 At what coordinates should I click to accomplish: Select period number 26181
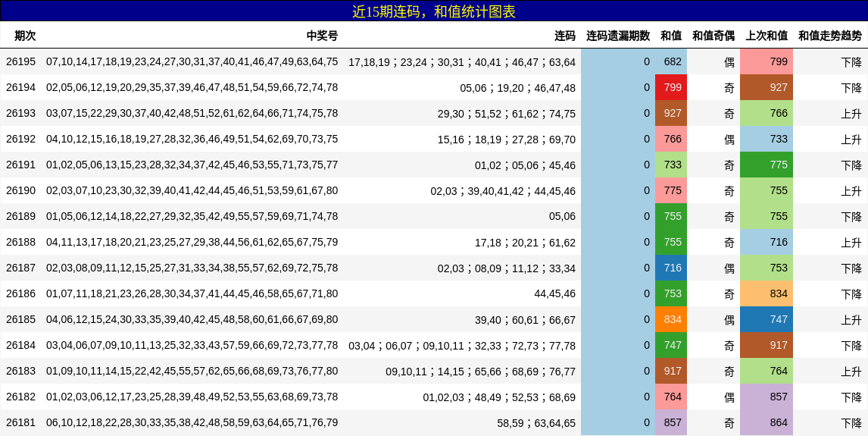tap(20, 422)
